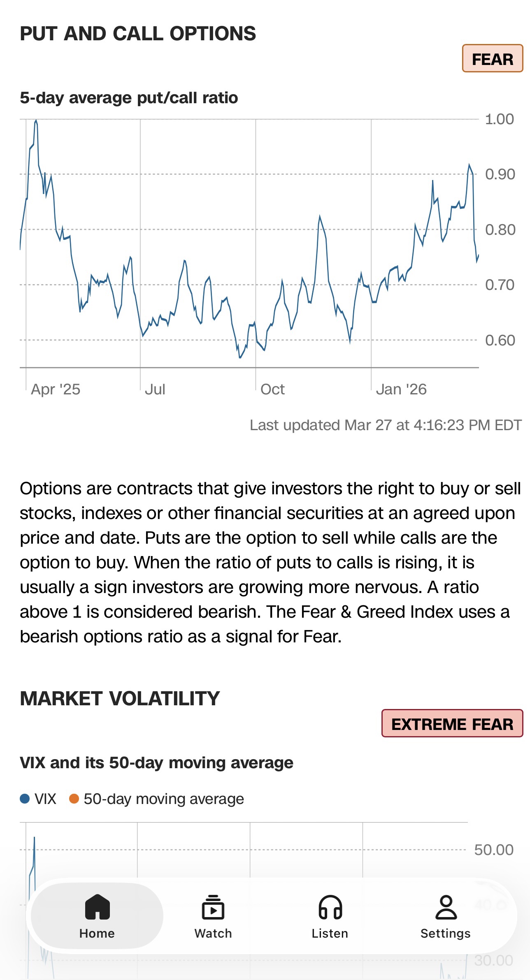This screenshot has width=530, height=980.
Task: Click the PUT AND CALL OPTIONS heading
Action: pyautogui.click(x=138, y=34)
